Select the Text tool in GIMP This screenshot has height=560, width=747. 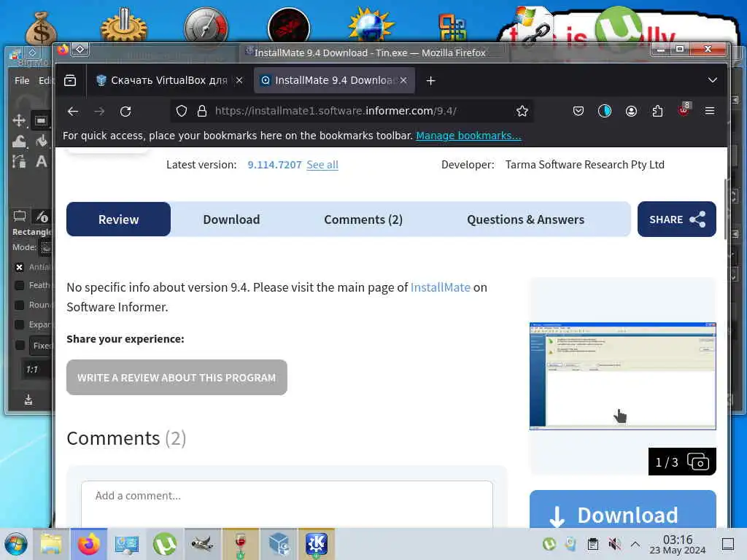[x=42, y=161]
